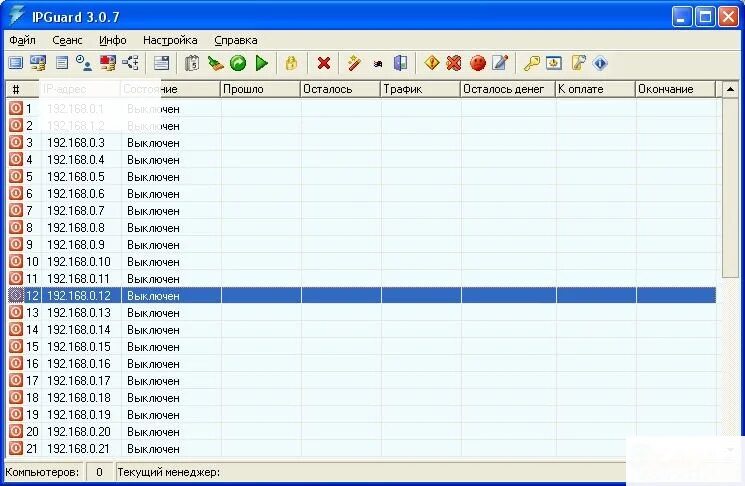Select the row with IP 192.168.0.5
745x486 pixels.
[361, 177]
